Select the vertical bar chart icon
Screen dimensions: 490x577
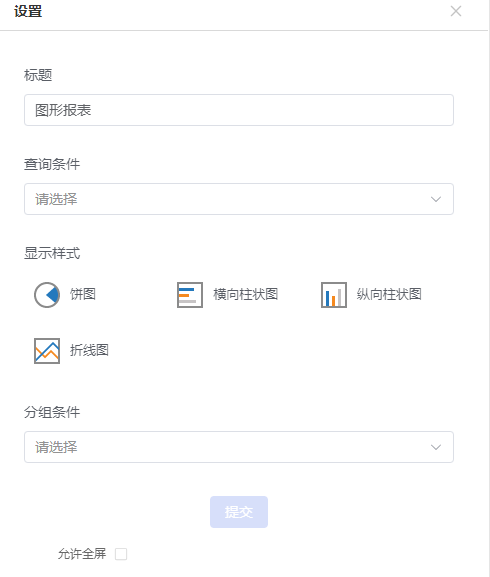pyautogui.click(x=334, y=295)
